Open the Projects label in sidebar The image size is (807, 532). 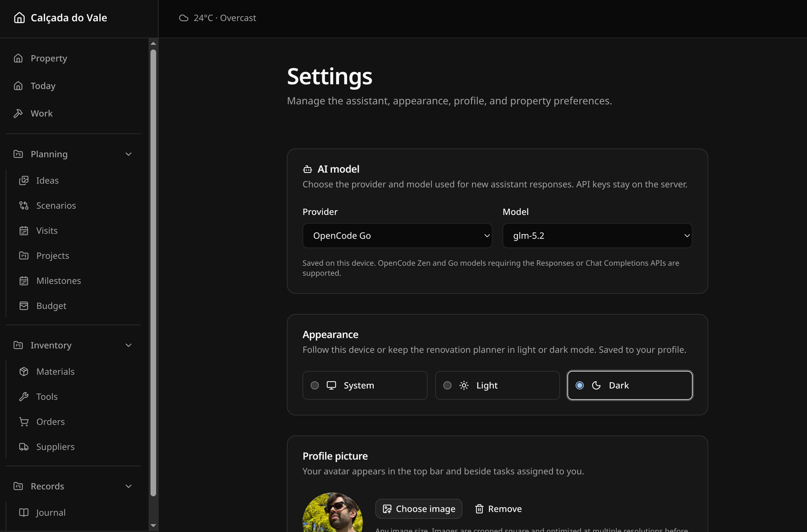[52, 256]
